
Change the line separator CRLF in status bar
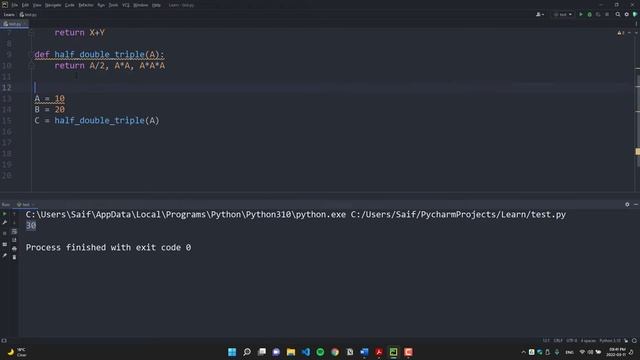click(x=558, y=340)
